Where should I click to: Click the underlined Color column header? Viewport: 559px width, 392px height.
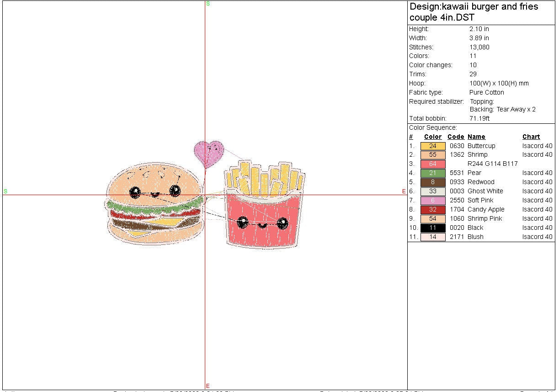coord(432,137)
